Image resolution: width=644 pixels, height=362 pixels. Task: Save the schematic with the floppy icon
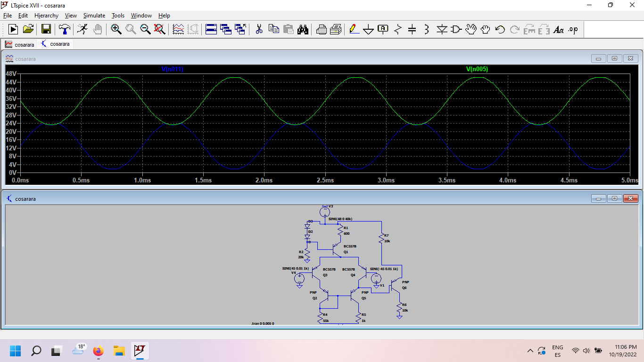(x=46, y=29)
